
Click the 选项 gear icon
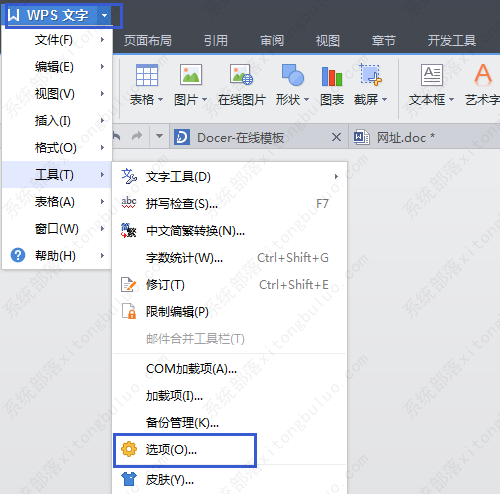pos(129,449)
